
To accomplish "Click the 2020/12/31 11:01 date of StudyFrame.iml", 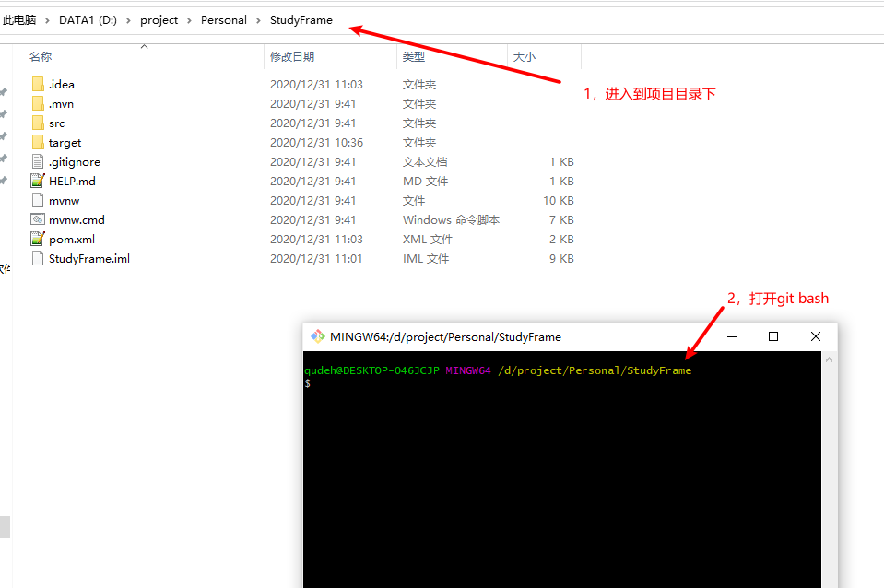I will coord(315,258).
